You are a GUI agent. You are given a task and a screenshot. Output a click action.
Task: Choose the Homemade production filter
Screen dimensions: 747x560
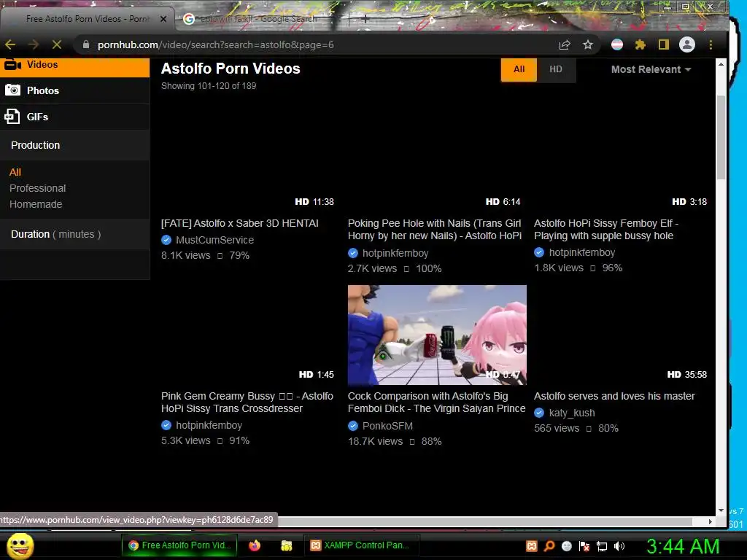point(36,204)
